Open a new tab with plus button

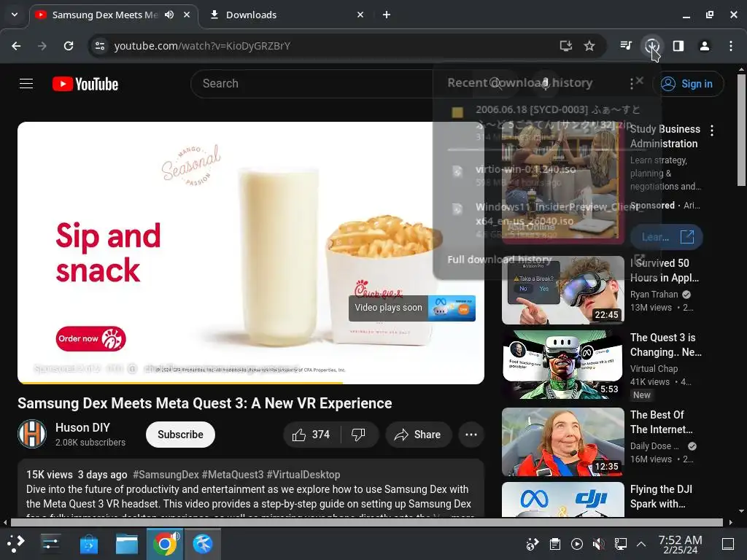pos(387,15)
